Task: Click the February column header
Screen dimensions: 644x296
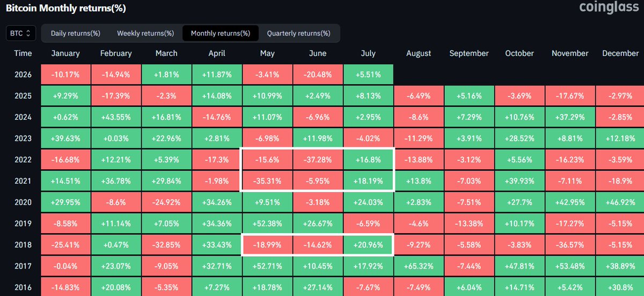Action: [x=116, y=53]
